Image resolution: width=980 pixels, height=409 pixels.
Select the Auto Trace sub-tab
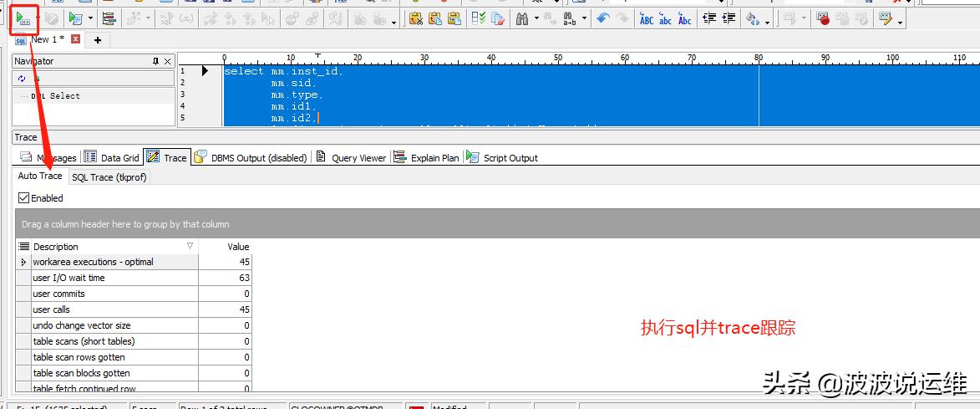(40, 176)
